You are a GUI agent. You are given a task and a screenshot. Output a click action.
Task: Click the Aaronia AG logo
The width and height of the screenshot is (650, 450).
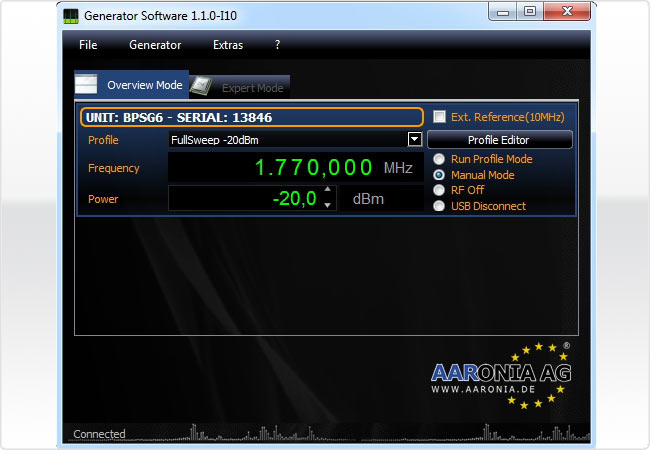(502, 377)
